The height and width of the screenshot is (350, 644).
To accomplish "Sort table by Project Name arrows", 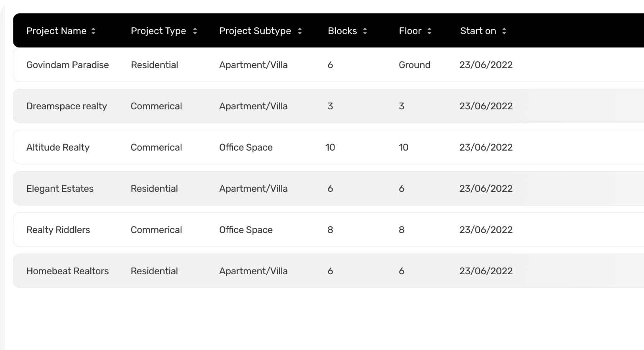I will (x=93, y=31).
